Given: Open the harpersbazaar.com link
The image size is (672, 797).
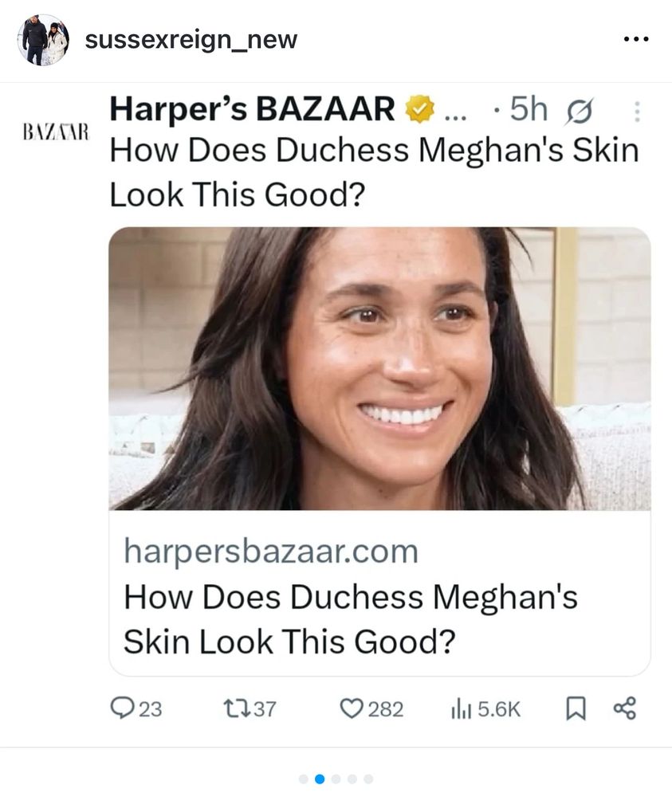Looking at the screenshot, I should pyautogui.click(x=271, y=551).
